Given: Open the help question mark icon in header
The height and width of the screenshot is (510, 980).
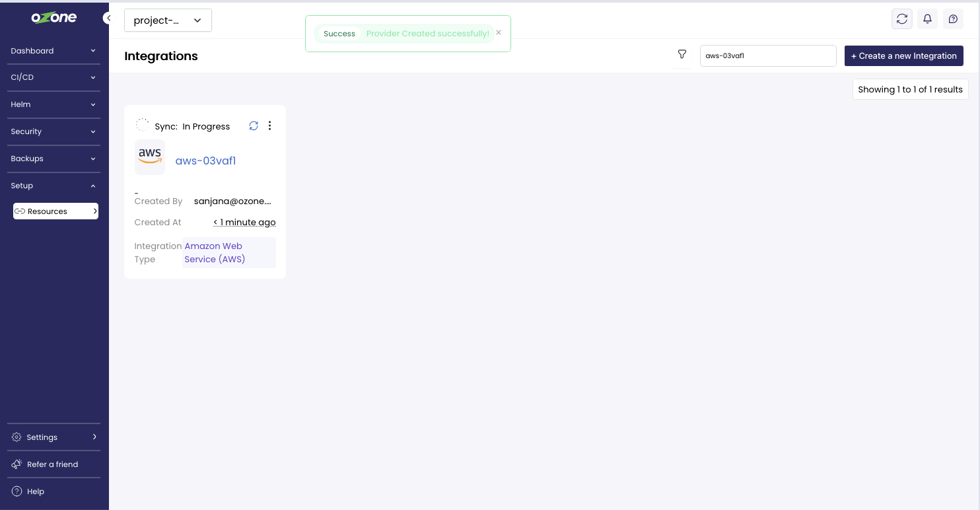Looking at the screenshot, I should (x=952, y=19).
